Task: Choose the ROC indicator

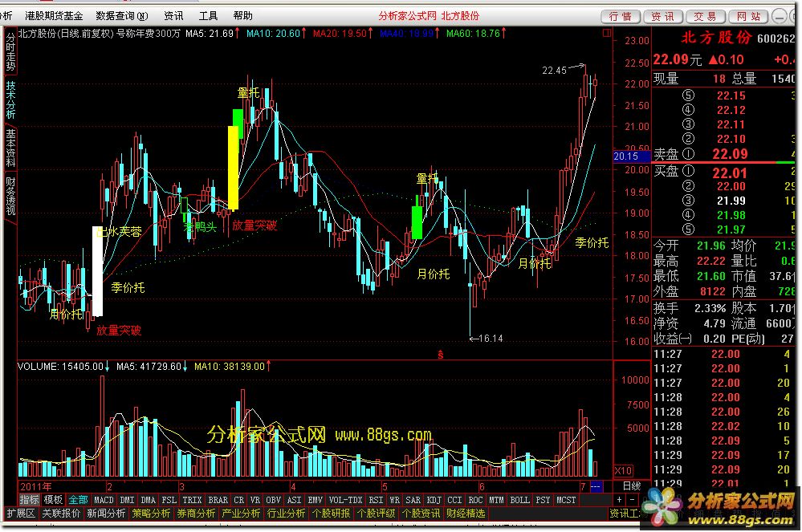Action: (x=475, y=500)
